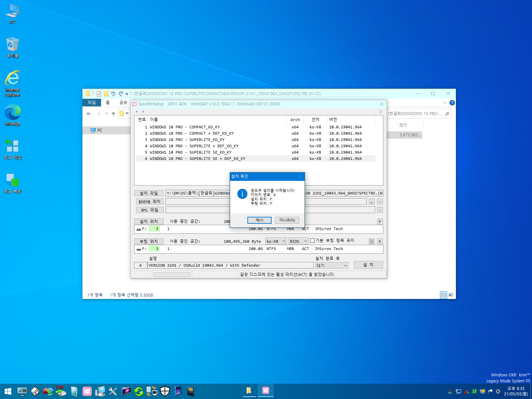Click the XML 파일 button

click(149, 210)
